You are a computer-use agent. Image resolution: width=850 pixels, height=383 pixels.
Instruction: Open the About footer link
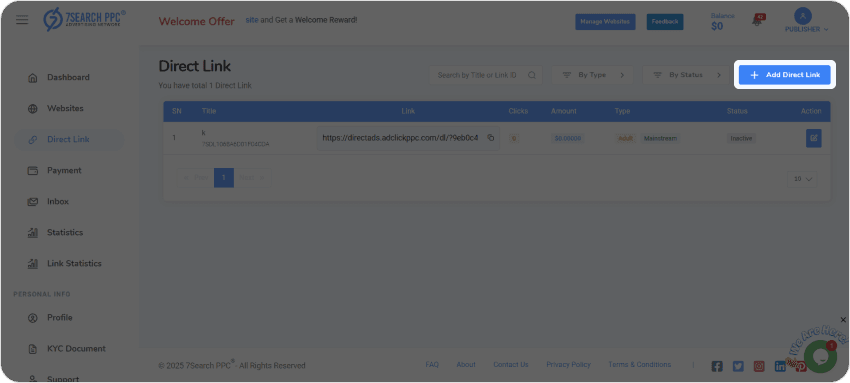coord(466,365)
